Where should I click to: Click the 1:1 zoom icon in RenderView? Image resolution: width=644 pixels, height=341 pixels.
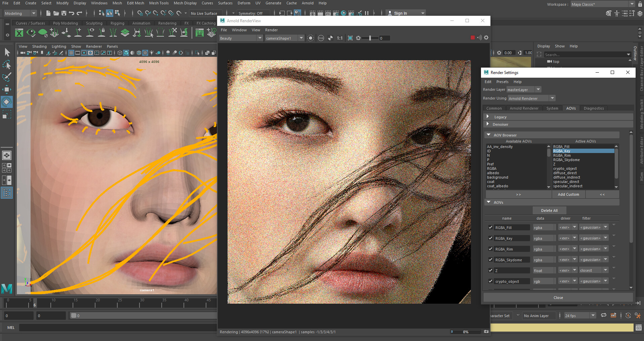pos(340,38)
